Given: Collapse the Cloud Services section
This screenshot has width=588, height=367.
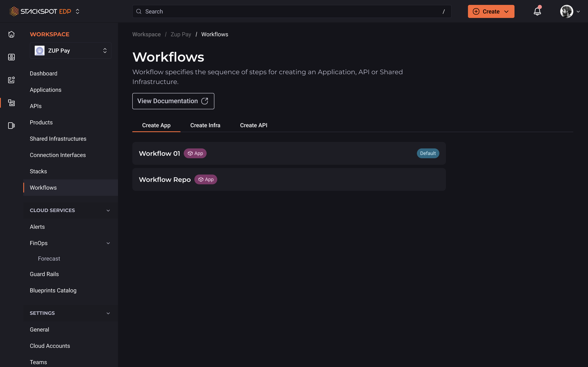Looking at the screenshot, I should coord(108,210).
